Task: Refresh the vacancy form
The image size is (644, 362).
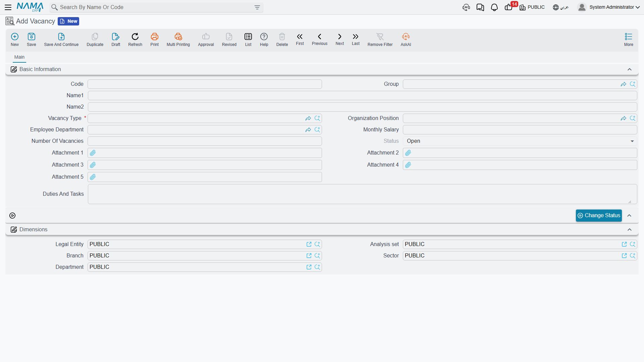Action: 135,39
